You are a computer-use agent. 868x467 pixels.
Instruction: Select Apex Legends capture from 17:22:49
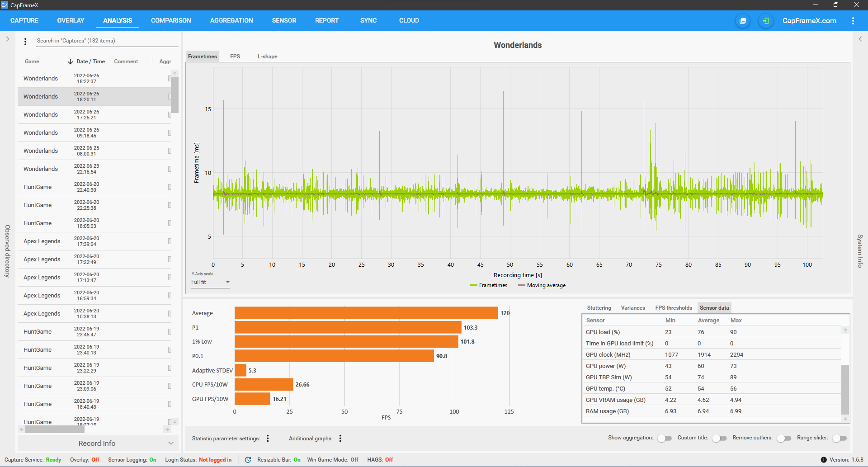click(x=94, y=259)
